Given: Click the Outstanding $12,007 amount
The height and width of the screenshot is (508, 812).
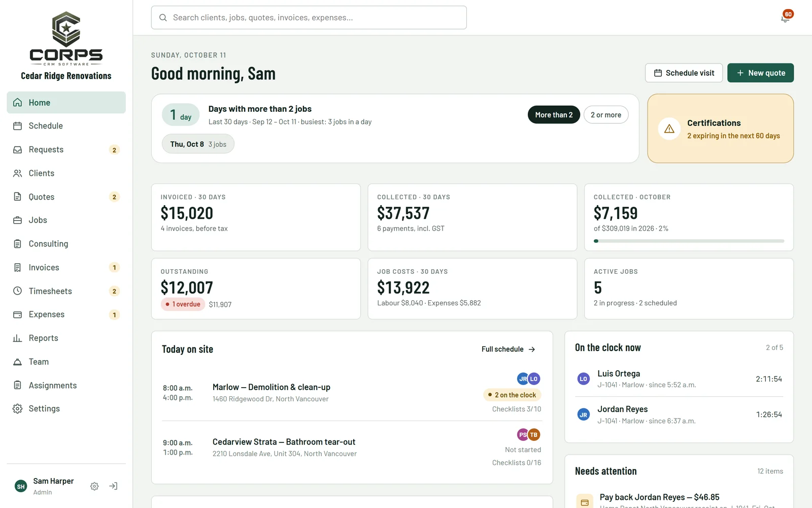Looking at the screenshot, I should point(187,288).
